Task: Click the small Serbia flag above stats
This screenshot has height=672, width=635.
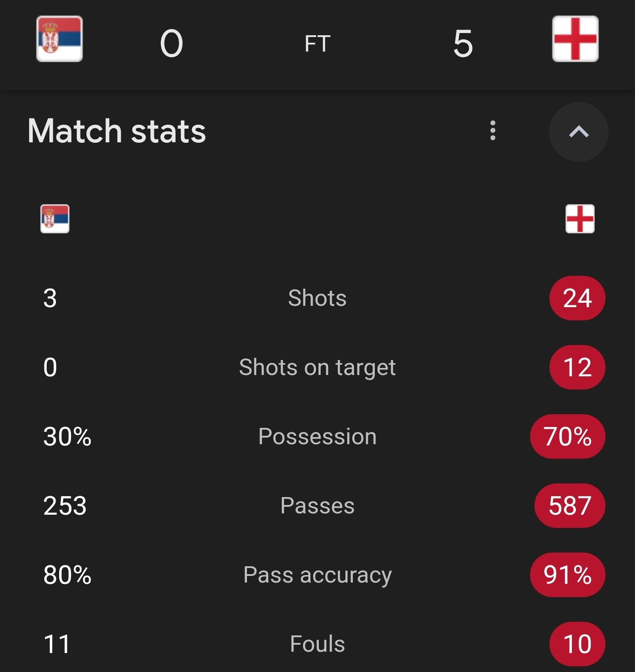Action: click(x=55, y=219)
